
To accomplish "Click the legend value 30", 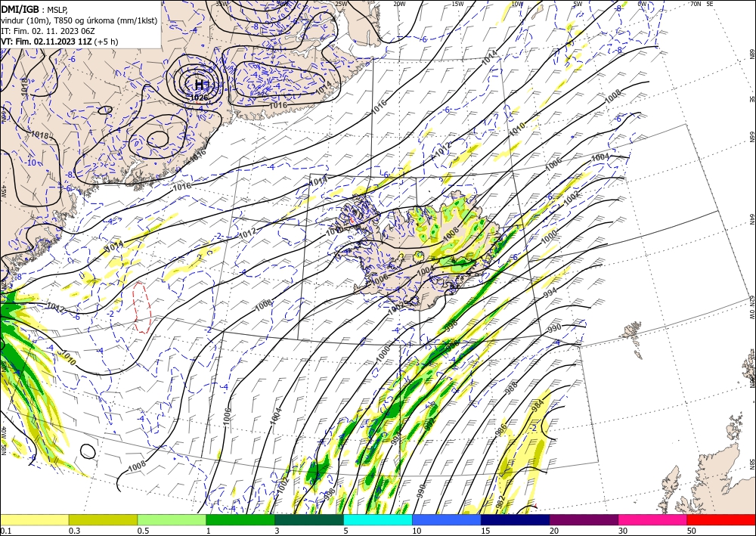I will pyautogui.click(x=623, y=531).
